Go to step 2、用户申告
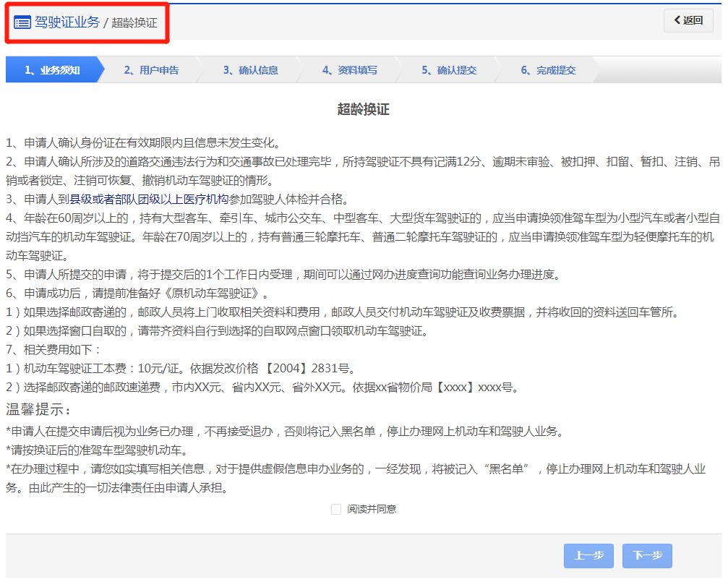This screenshot has height=582, width=728. (151, 70)
